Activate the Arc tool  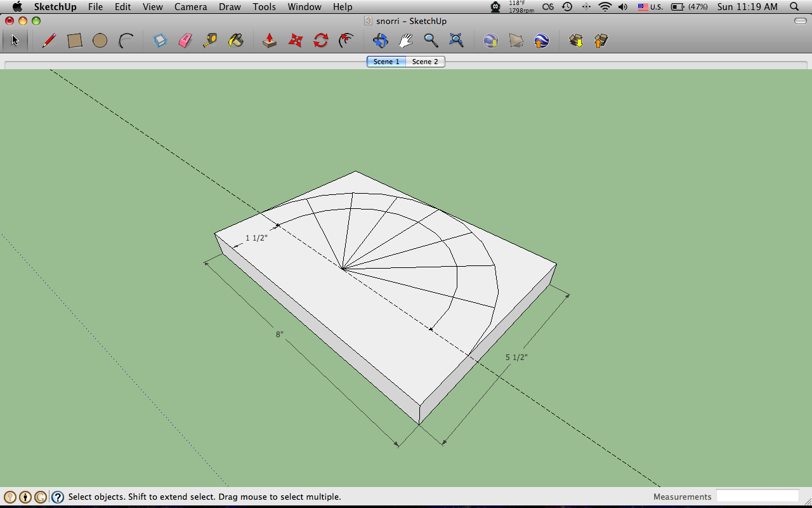point(126,41)
